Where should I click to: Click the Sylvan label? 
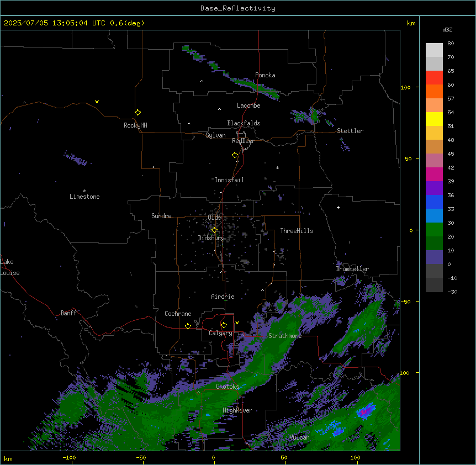(x=215, y=135)
